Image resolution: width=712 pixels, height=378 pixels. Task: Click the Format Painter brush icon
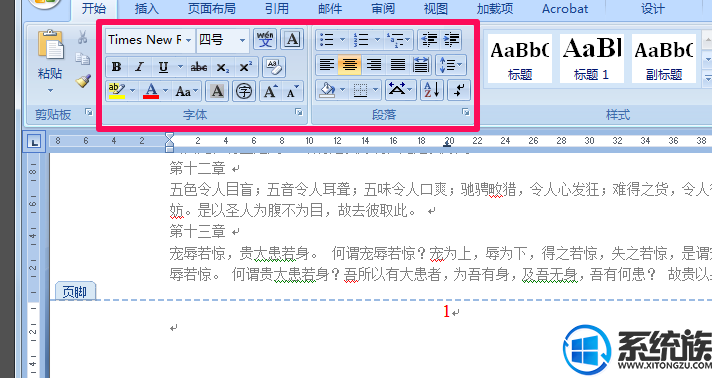(x=83, y=81)
